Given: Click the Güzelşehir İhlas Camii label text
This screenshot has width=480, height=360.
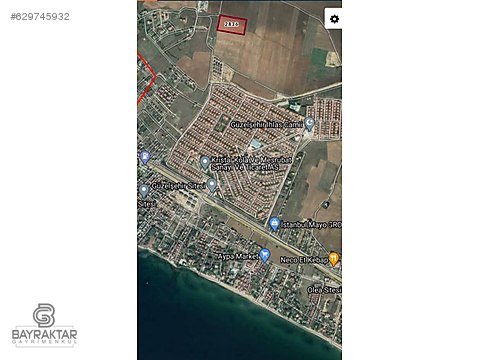Looking at the screenshot, I should point(267,125).
